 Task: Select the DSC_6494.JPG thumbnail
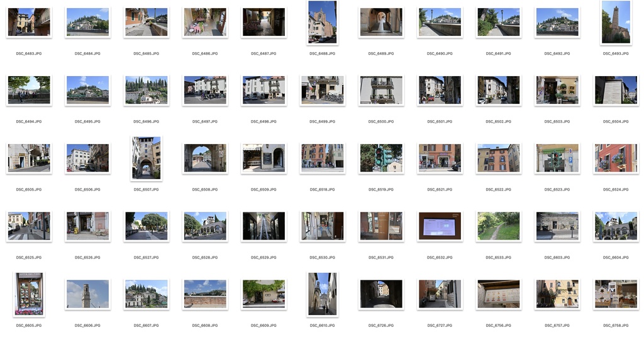(29, 90)
